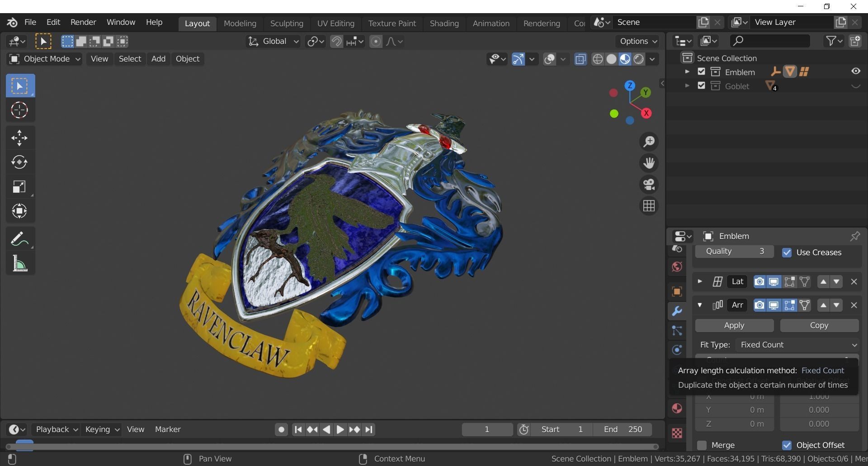Open Fit Type Fixed Count dropdown
868x466 pixels.
(x=798, y=345)
